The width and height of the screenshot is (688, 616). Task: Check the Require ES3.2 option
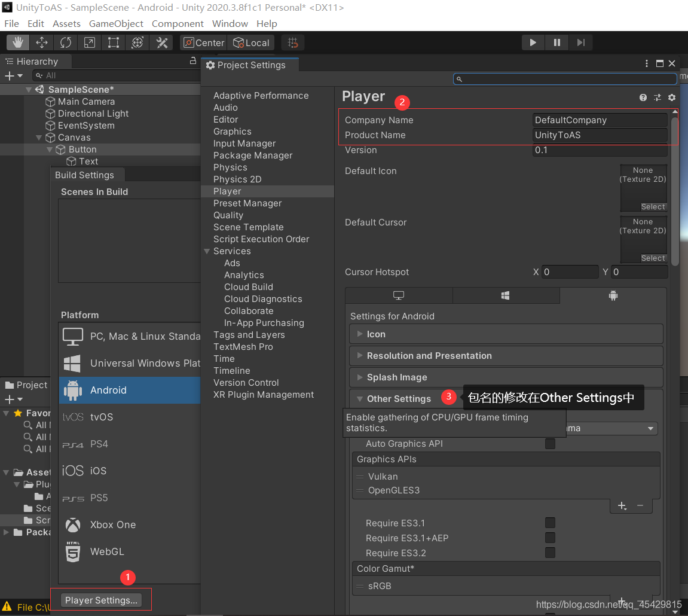(x=550, y=553)
